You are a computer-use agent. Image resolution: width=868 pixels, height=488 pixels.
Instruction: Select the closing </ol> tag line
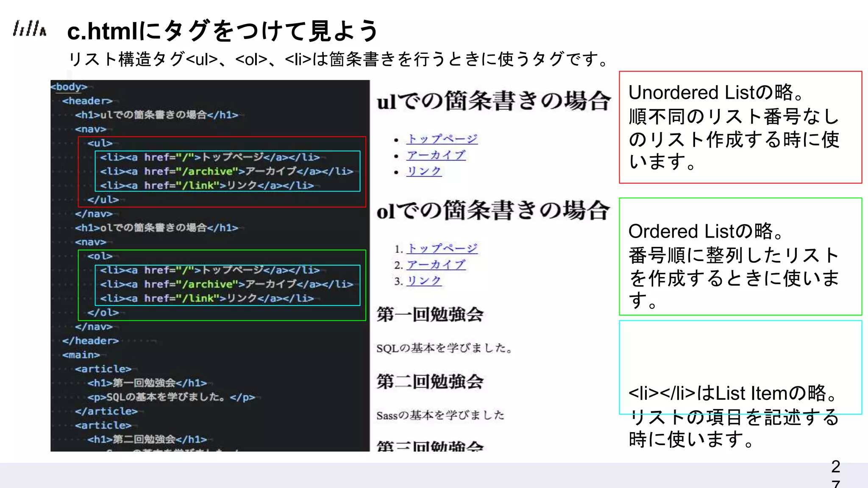click(103, 313)
